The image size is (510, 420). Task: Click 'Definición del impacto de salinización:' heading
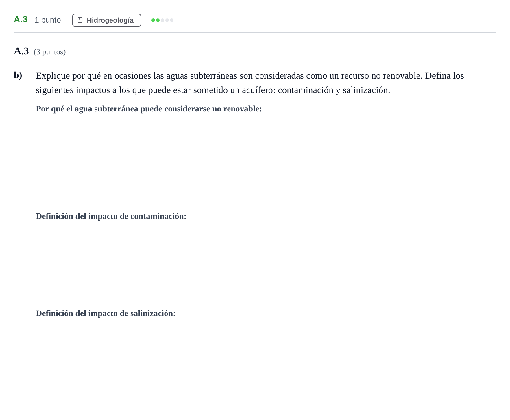pyautogui.click(x=106, y=313)
